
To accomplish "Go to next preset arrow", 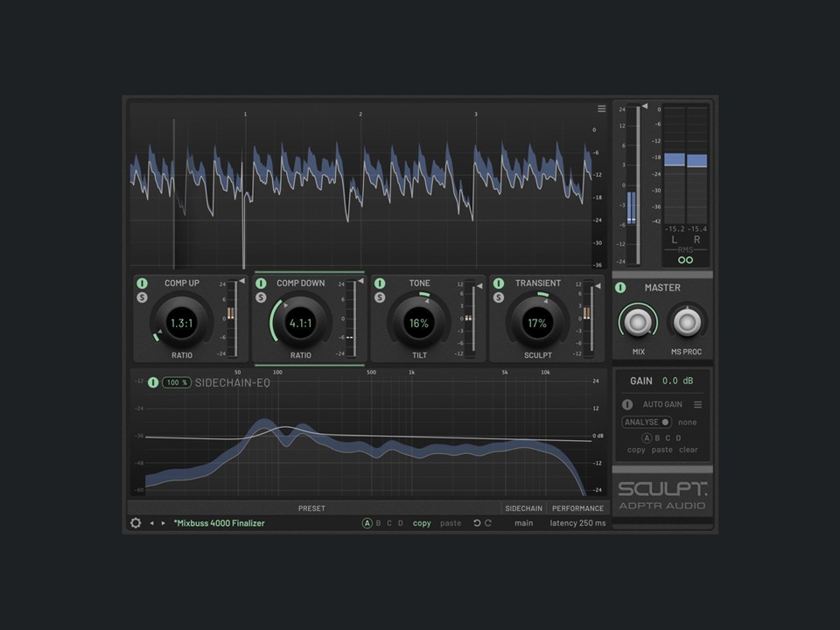I will point(164,523).
